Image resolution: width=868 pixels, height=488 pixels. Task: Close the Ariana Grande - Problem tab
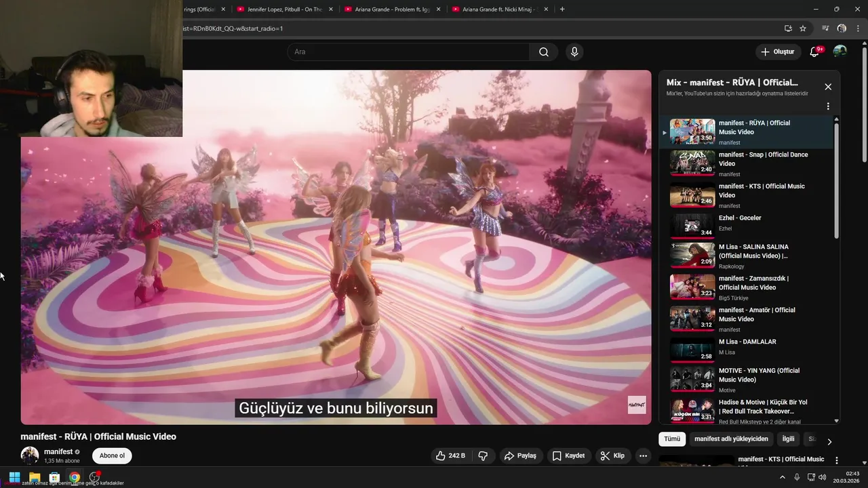pyautogui.click(x=438, y=9)
